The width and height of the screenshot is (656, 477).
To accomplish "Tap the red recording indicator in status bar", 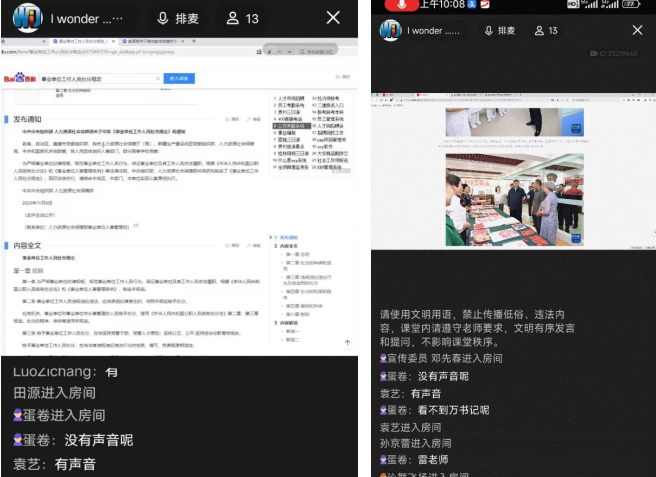I will click(x=404, y=5).
